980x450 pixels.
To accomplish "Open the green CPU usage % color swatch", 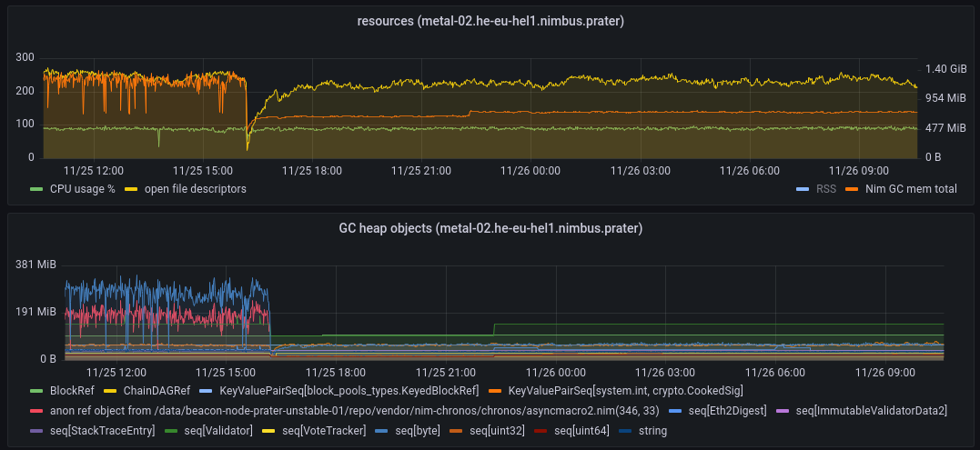I will [37, 188].
